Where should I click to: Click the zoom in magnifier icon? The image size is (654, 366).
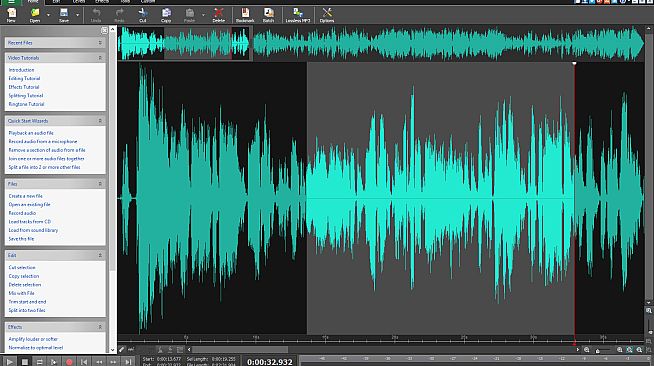620,350
